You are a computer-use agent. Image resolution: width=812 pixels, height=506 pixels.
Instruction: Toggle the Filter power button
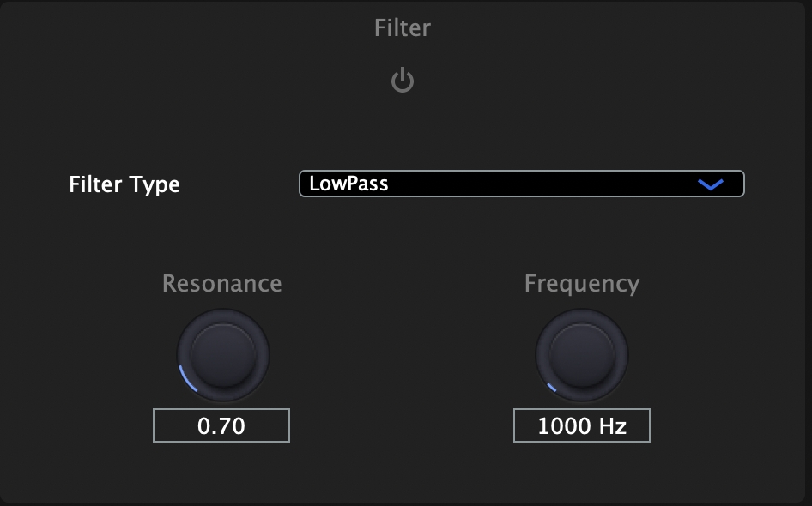click(x=403, y=81)
